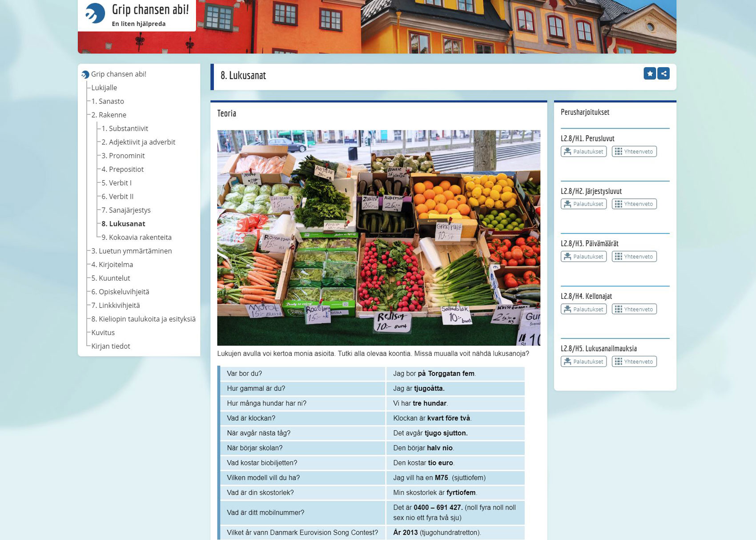The height and width of the screenshot is (540, 756).
Task: Open 7. Sanajärjestys in sidebar tree
Action: [x=126, y=210]
